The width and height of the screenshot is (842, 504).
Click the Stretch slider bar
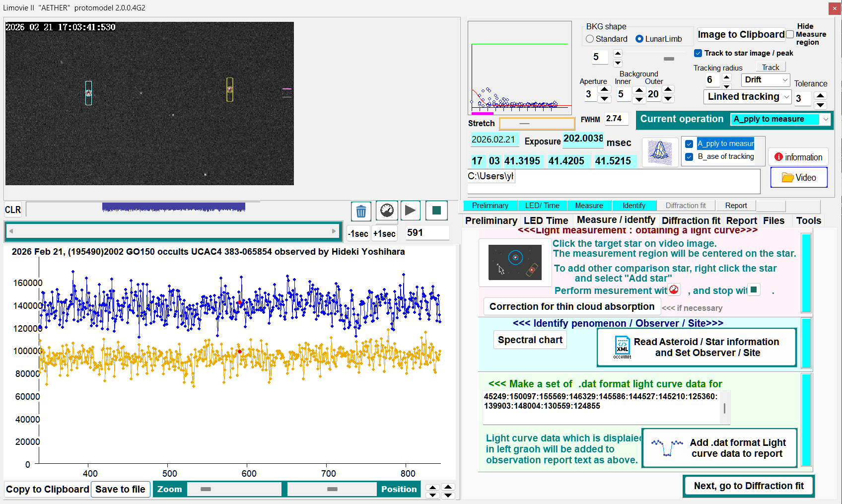[x=537, y=123]
